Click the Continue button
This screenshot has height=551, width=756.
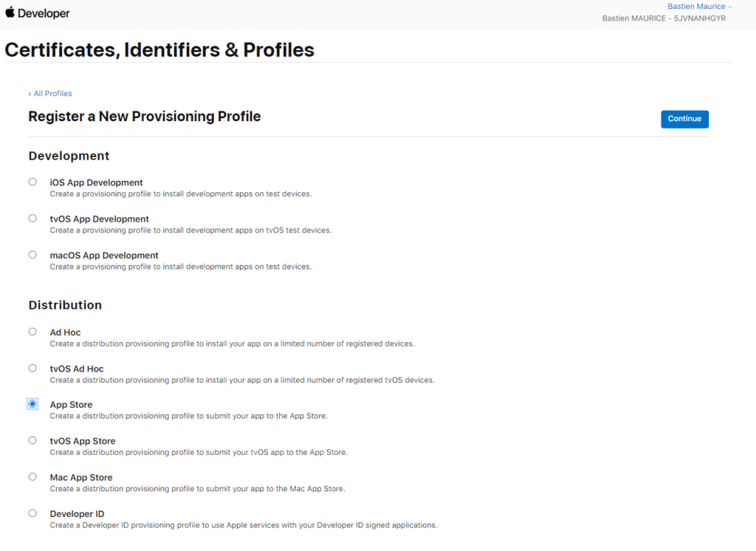(x=684, y=119)
